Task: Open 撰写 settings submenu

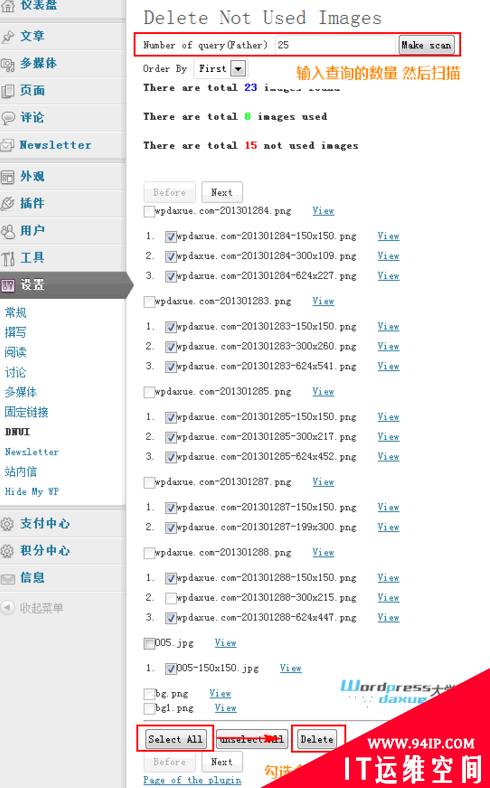Action: (16, 332)
